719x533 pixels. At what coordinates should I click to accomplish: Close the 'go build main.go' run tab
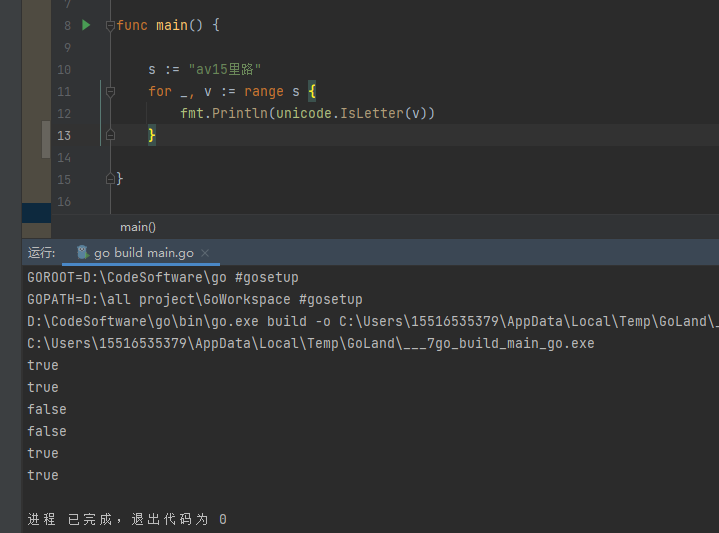(205, 253)
